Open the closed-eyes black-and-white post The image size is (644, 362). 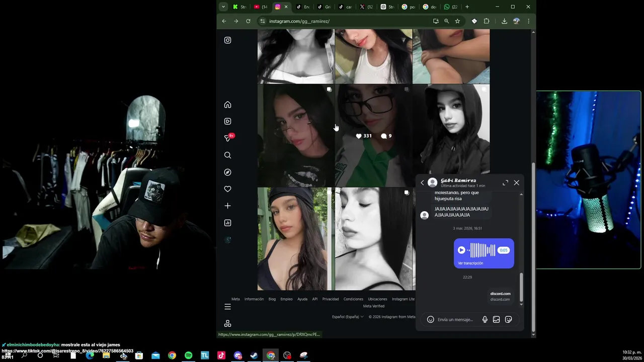(x=373, y=239)
